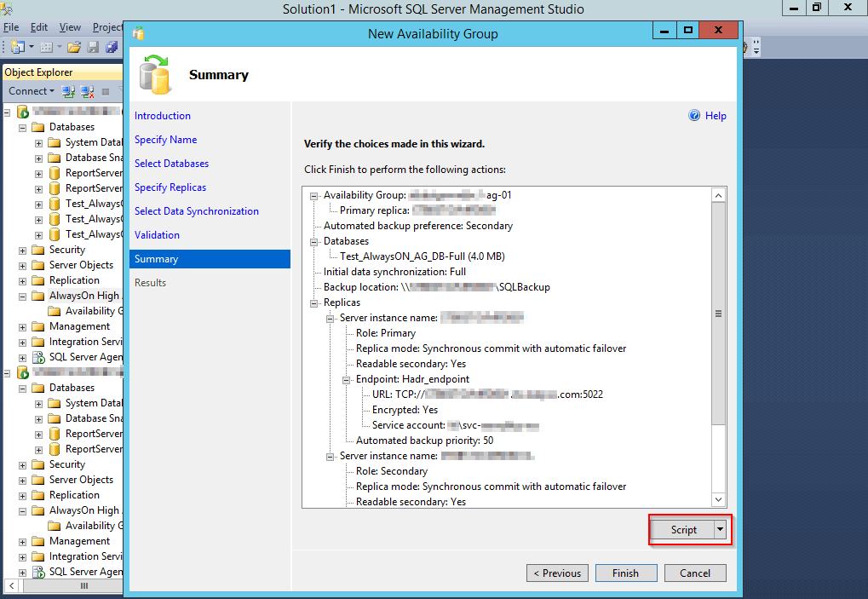Click the Disconnect server icon
The image size is (868, 599).
pos(87,91)
